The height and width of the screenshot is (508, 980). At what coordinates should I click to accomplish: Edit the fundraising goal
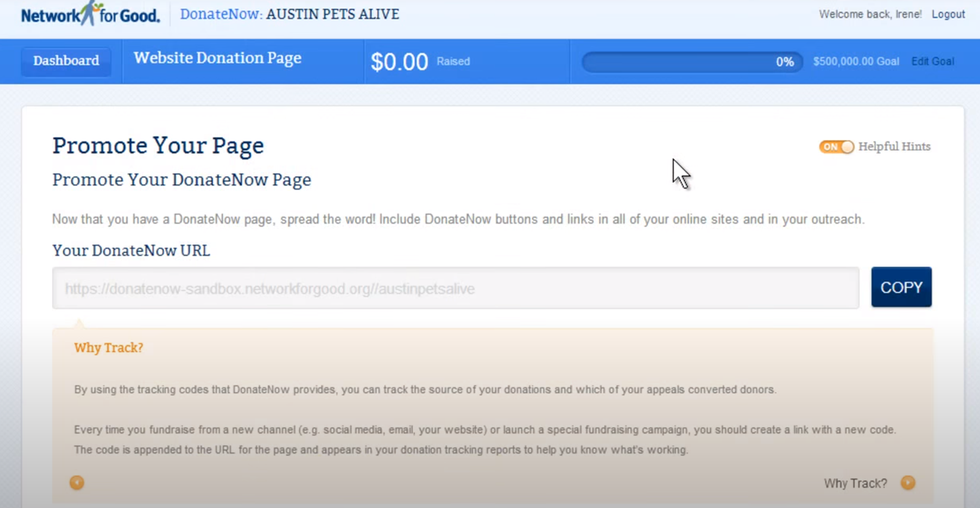pos(933,61)
